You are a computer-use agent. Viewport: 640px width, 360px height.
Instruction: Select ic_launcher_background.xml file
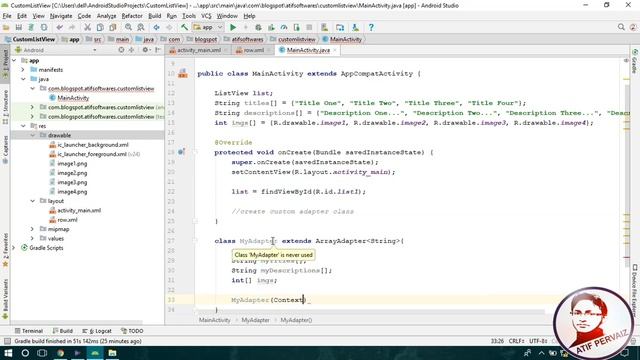pyautogui.click(x=93, y=145)
